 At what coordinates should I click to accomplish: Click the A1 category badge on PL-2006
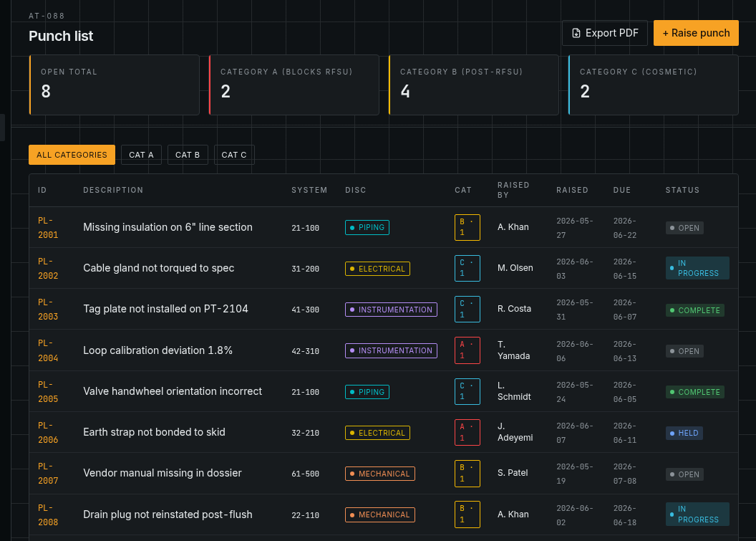467,432
